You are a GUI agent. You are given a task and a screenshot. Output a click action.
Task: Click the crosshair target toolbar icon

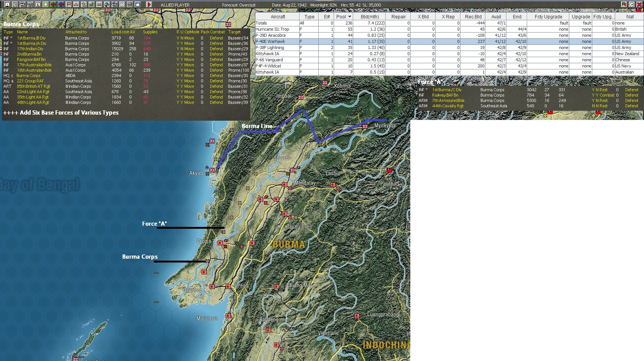click(114, 5)
